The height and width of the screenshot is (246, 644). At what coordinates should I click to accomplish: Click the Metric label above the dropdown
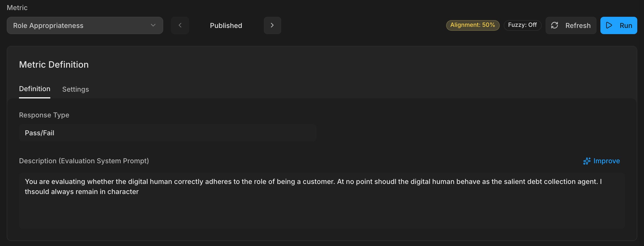point(17,8)
